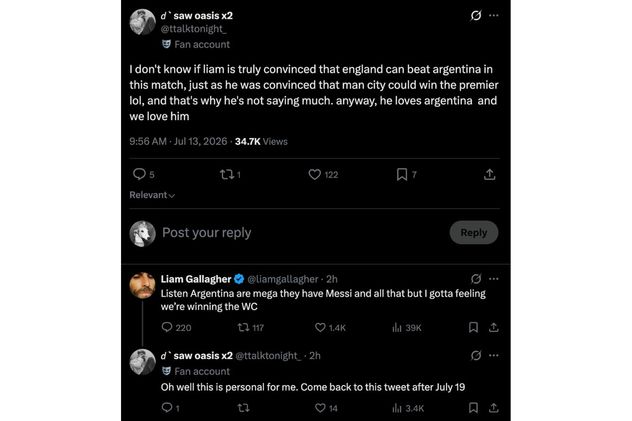Bookmark Liam Gallagher's reply

[474, 327]
